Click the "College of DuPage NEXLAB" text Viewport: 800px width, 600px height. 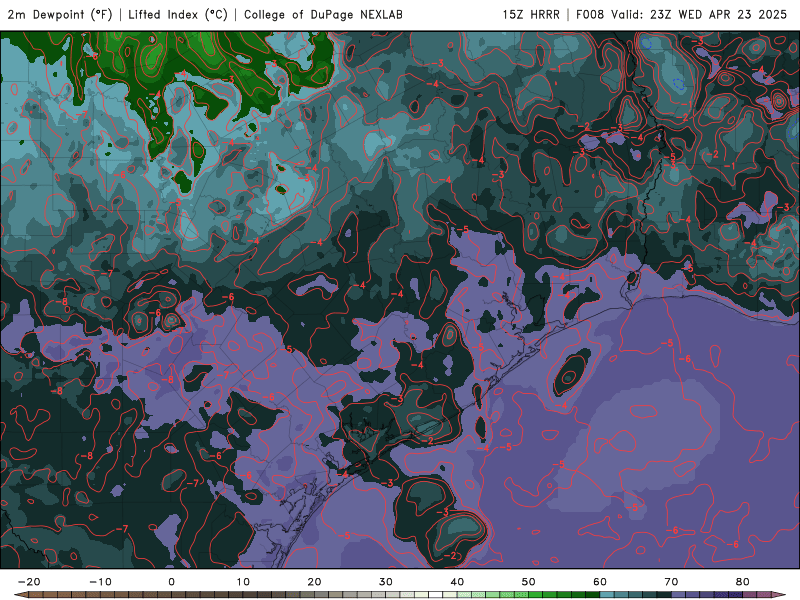[323, 14]
